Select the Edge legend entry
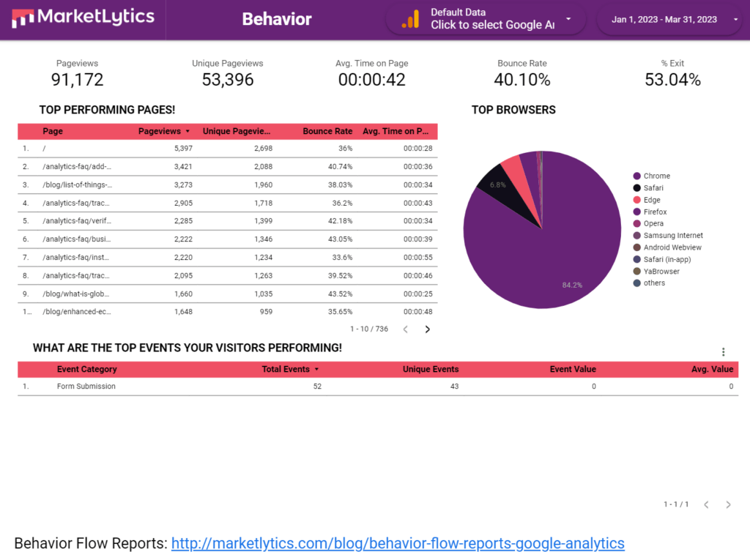This screenshot has width=750, height=560. (x=652, y=200)
